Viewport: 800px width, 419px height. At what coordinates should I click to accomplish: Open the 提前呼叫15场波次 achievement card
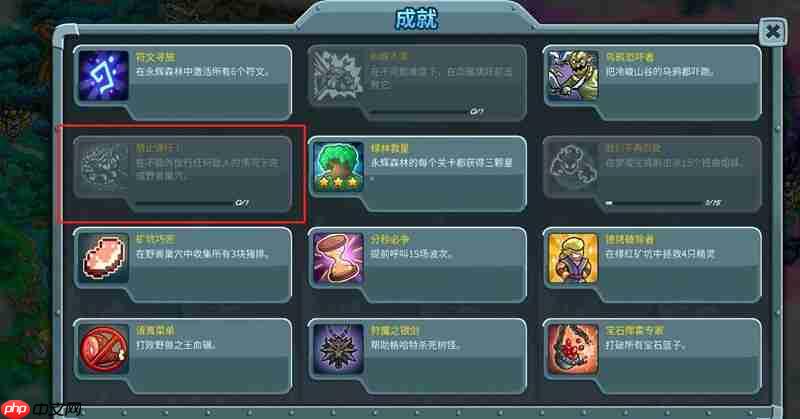[x=417, y=265]
